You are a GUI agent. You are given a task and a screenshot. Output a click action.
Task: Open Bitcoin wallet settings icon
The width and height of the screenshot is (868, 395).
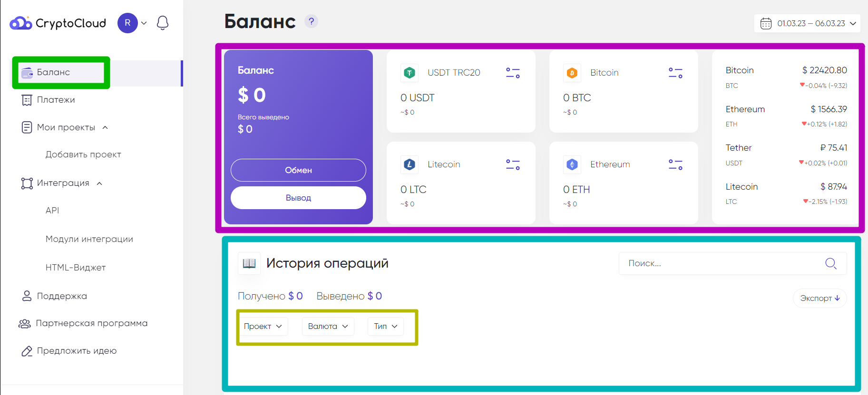(675, 73)
